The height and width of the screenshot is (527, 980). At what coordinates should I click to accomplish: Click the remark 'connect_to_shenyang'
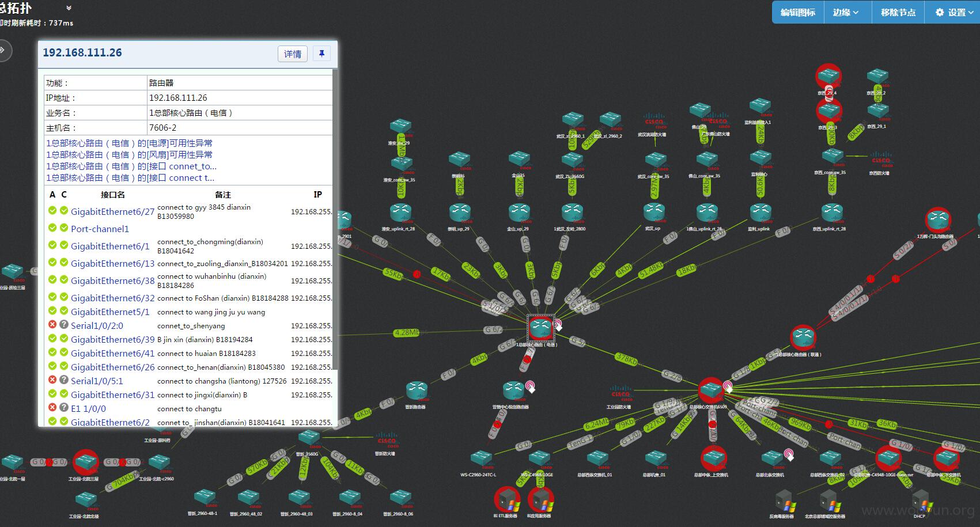pyautogui.click(x=191, y=325)
